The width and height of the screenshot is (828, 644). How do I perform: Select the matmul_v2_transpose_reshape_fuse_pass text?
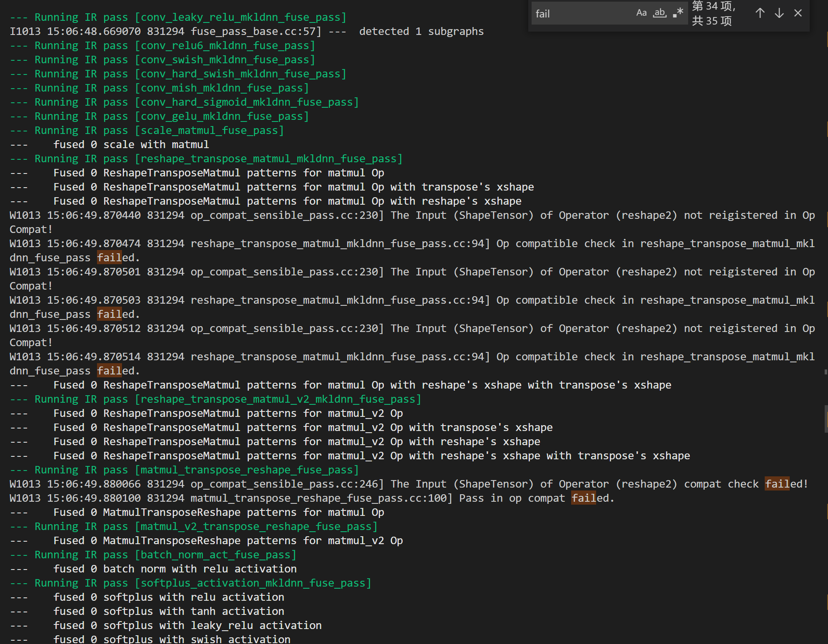click(255, 526)
